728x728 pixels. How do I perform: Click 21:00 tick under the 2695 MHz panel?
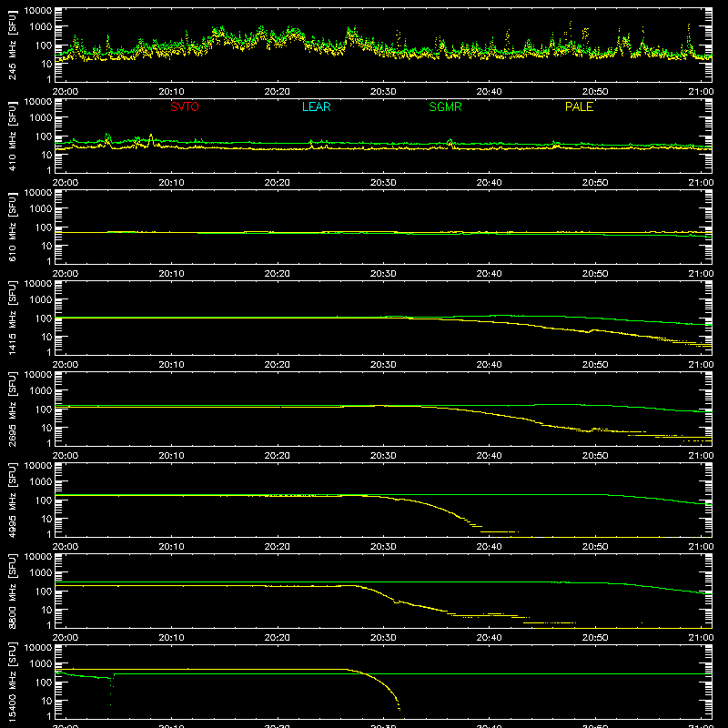coord(701,456)
